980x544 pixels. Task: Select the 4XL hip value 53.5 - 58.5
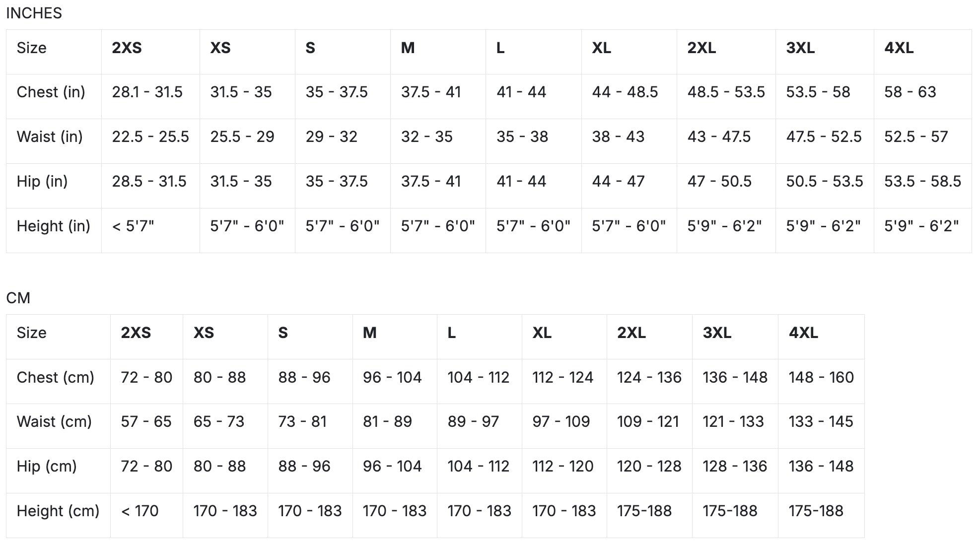pyautogui.click(x=922, y=182)
